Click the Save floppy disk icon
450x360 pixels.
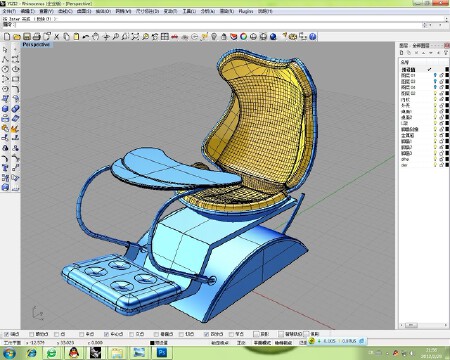pyautogui.click(x=27, y=37)
